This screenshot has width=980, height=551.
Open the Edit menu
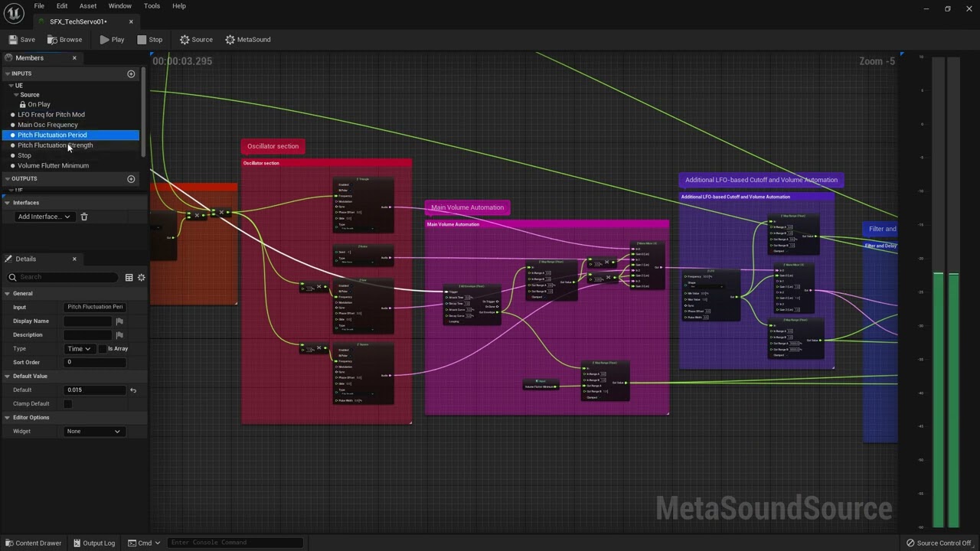tap(62, 5)
